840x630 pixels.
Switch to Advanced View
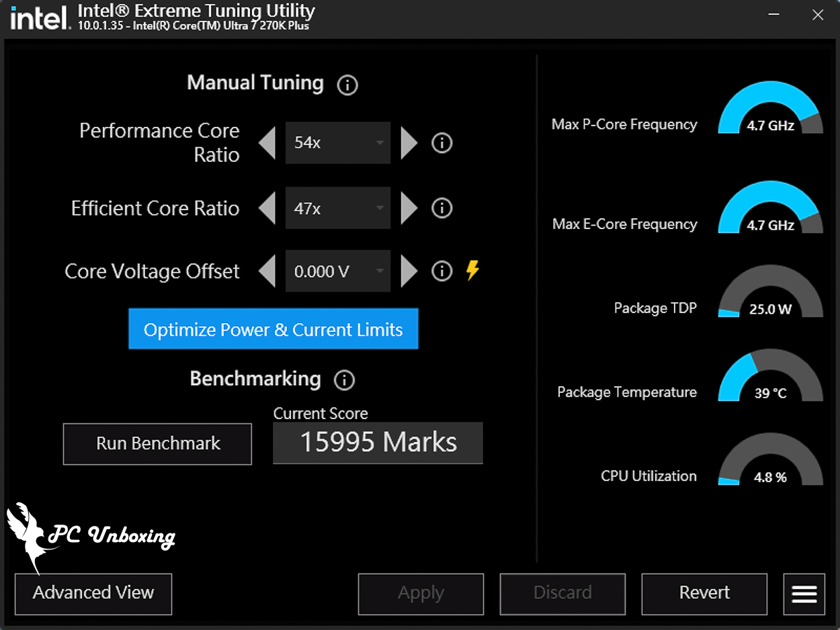93,594
